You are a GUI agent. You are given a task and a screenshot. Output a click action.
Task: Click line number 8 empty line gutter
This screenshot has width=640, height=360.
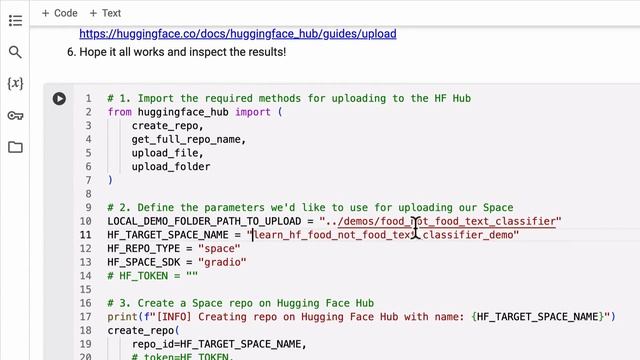[88, 194]
